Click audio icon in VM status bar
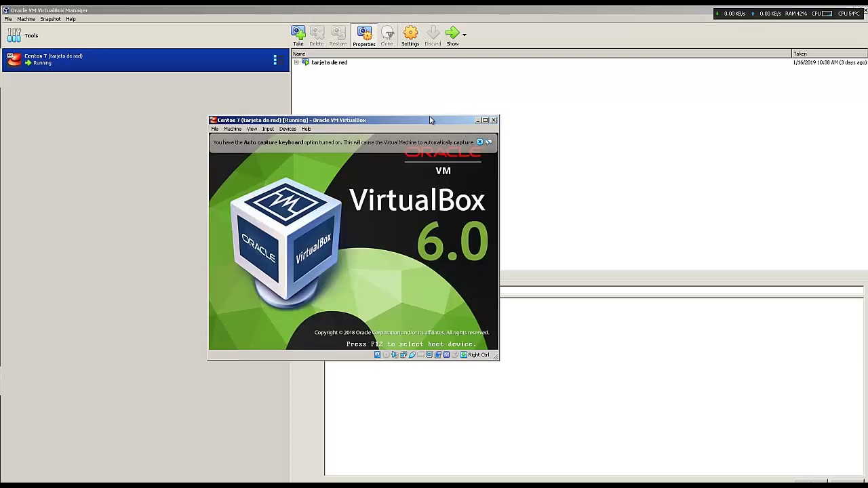Image resolution: width=868 pixels, height=488 pixels. click(x=394, y=354)
